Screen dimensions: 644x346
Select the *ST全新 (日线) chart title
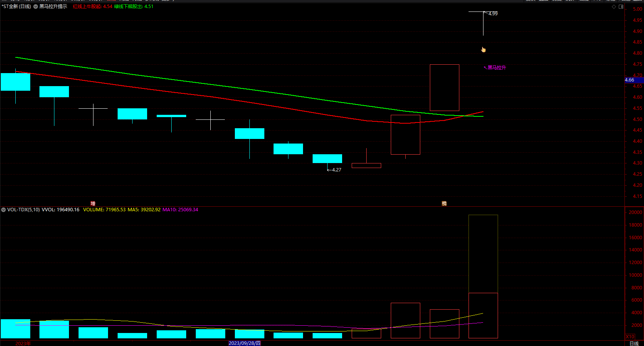click(16, 7)
